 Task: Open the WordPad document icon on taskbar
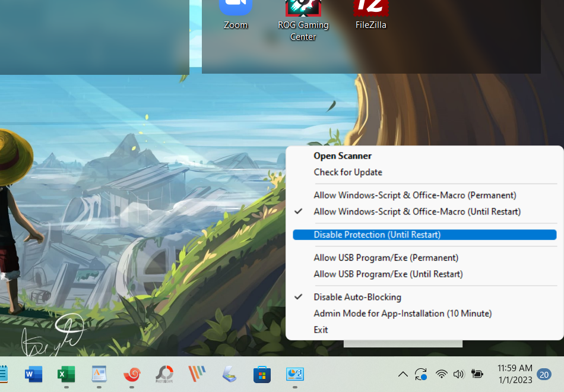(99, 374)
